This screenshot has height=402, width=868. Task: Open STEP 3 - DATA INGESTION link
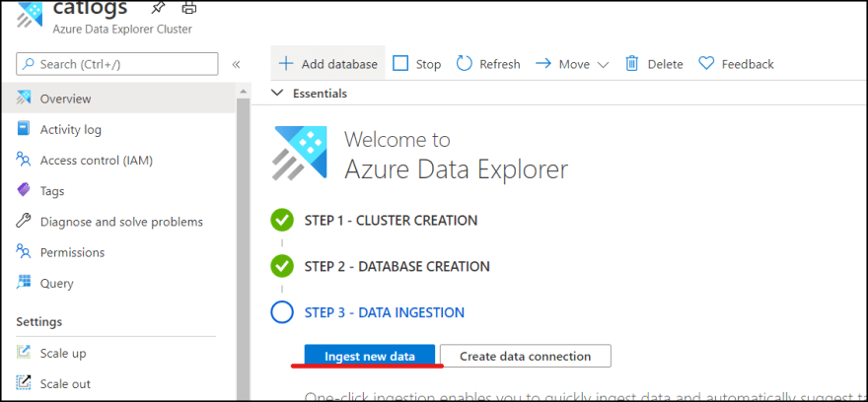pyautogui.click(x=384, y=312)
